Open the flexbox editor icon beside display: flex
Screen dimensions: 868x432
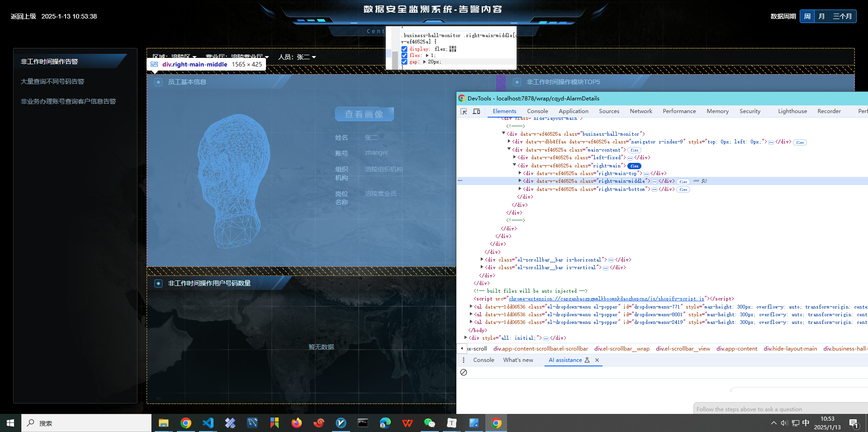[453, 49]
